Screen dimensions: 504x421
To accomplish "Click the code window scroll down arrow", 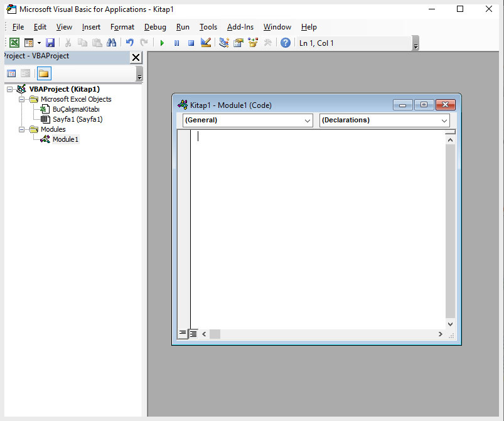I will pyautogui.click(x=450, y=324).
